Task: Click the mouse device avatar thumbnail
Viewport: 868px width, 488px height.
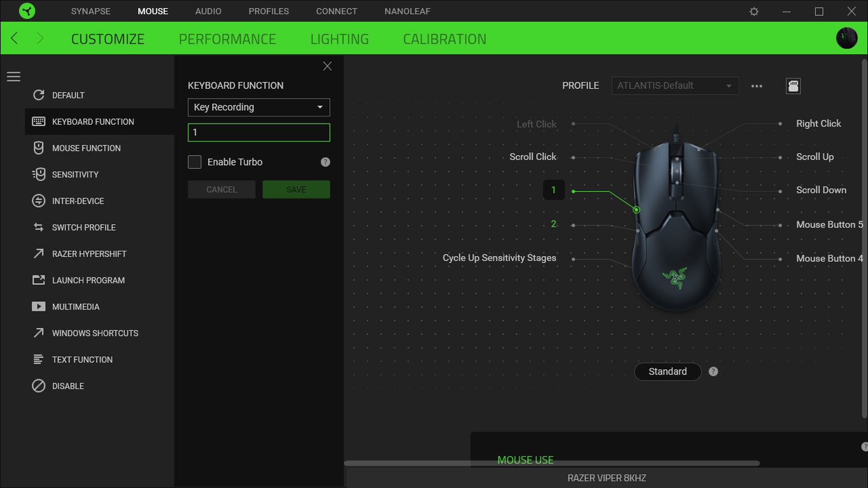Action: click(847, 38)
